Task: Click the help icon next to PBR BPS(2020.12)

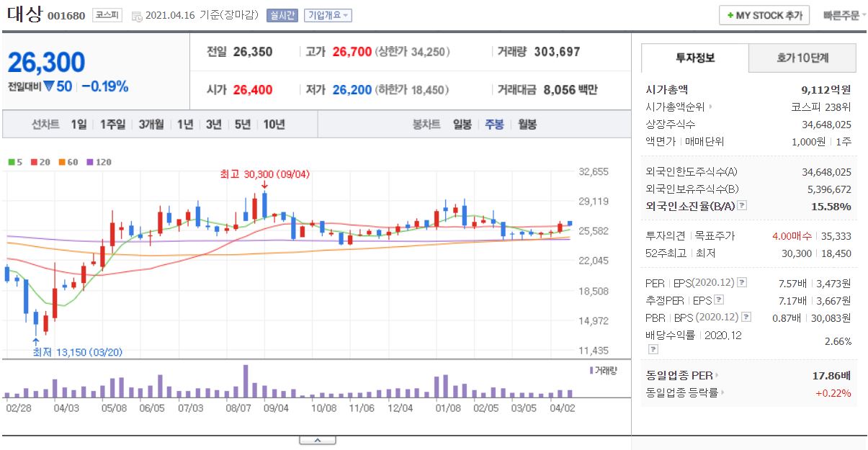Action: point(746,318)
